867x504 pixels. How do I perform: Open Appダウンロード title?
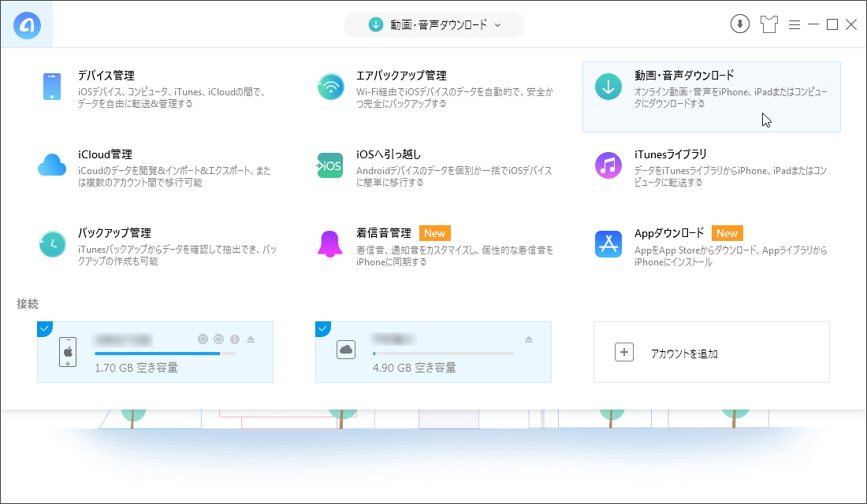click(669, 232)
